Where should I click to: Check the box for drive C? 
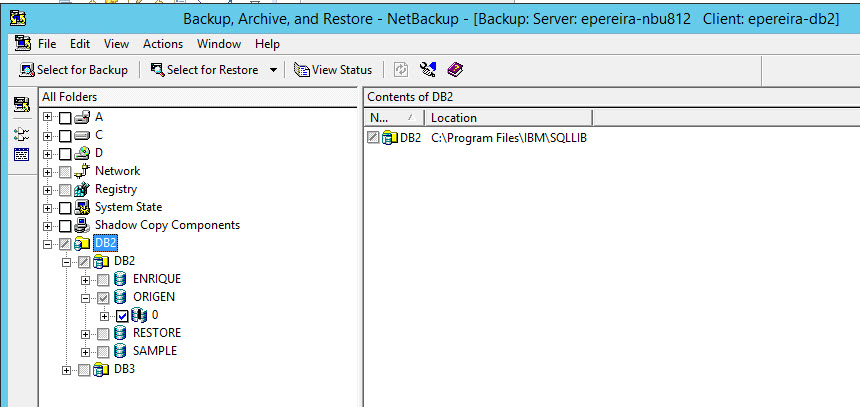tap(65, 136)
